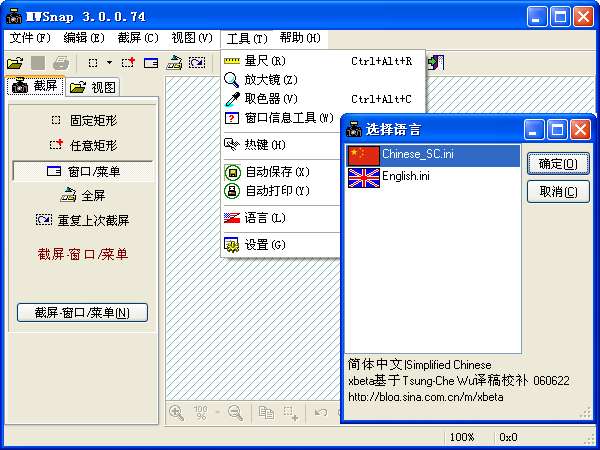Select Chinese_SC.ini in the language list
This screenshot has width=600, height=450.
433,155
